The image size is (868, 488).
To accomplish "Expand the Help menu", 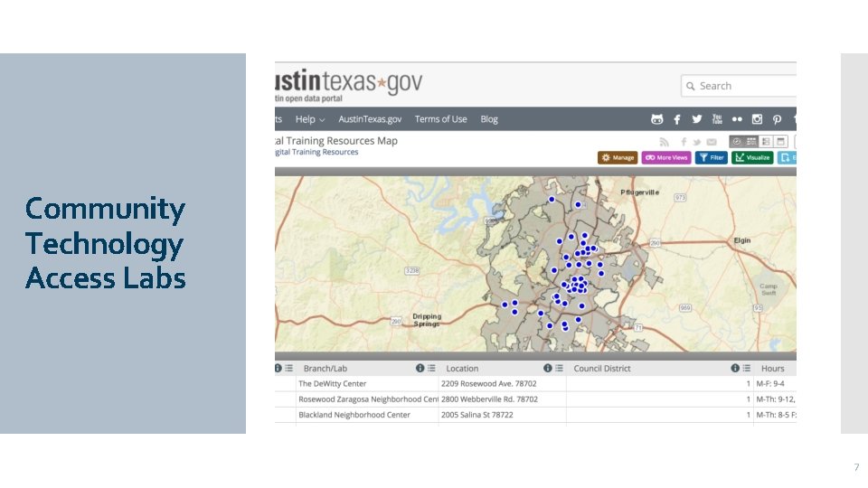I will pos(310,119).
